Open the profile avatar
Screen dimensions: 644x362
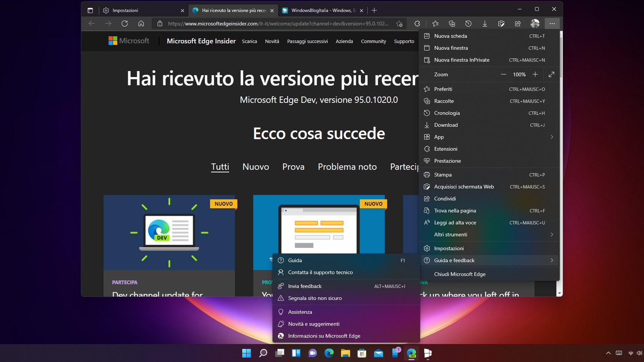click(535, 24)
